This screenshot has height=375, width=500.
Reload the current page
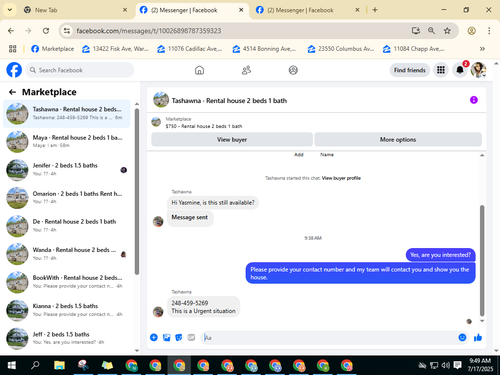[x=46, y=31]
